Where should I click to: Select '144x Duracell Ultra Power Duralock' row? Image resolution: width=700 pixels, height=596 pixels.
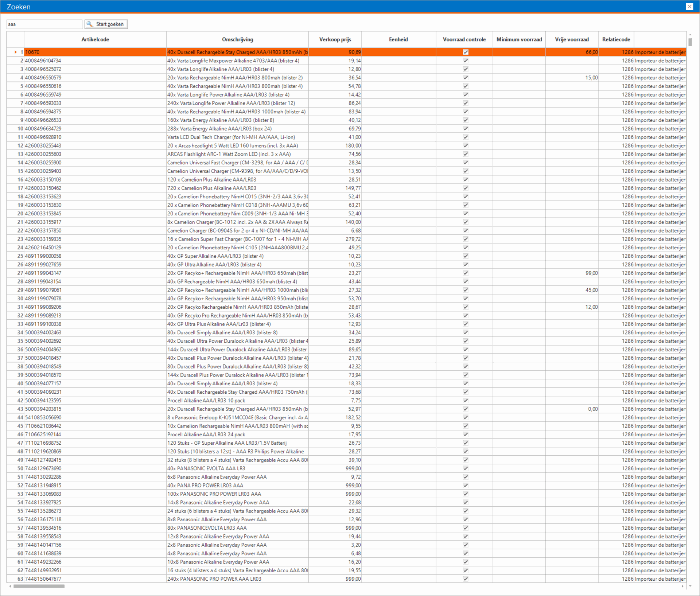(237, 350)
